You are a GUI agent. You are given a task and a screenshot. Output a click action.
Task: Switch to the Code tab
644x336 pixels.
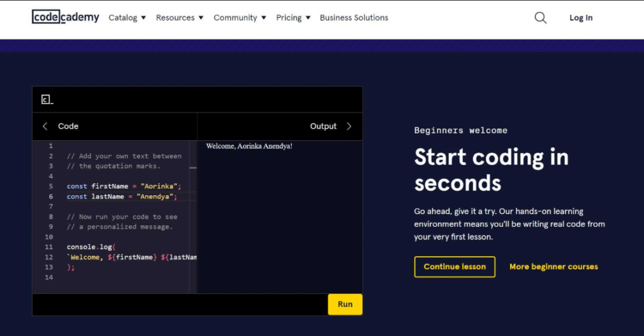click(68, 126)
